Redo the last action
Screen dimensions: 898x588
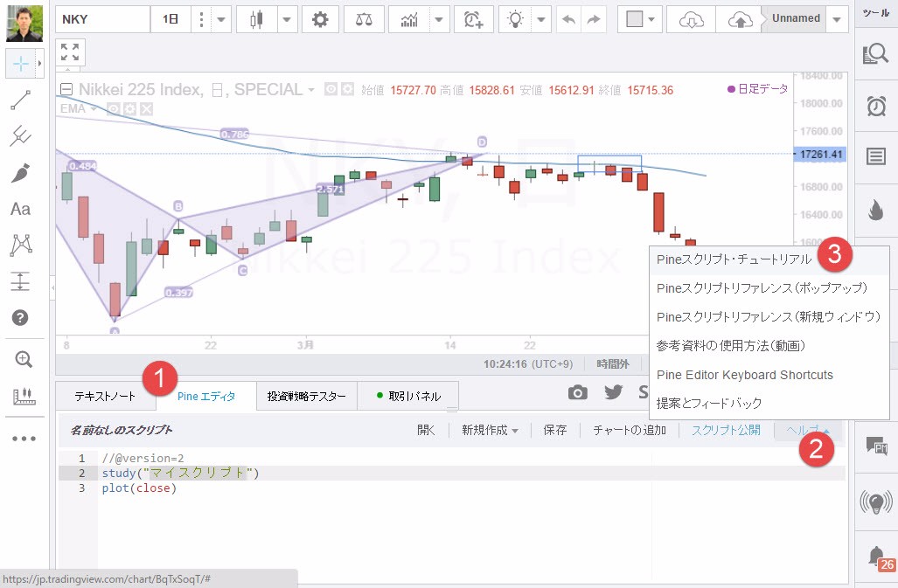click(594, 19)
